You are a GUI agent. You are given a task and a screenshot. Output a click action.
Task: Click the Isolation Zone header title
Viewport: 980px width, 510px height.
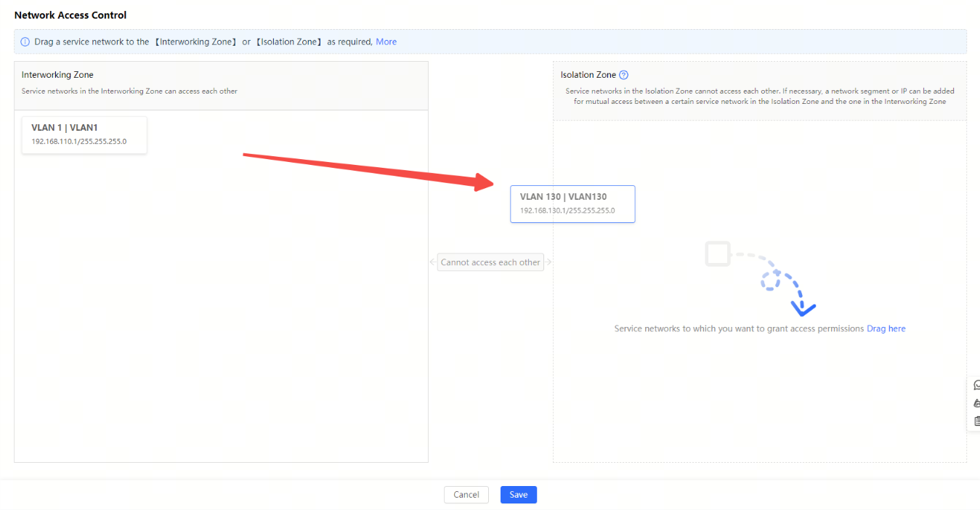588,75
